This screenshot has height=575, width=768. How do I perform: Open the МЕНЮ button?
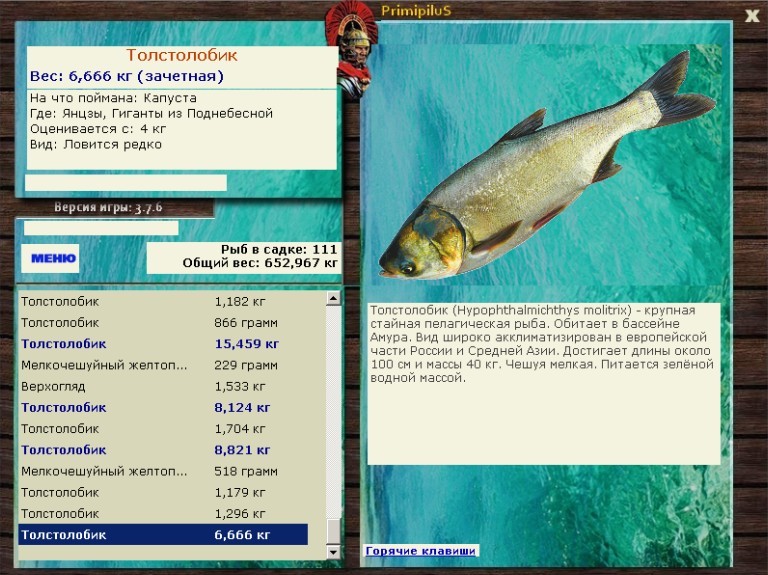[x=50, y=258]
